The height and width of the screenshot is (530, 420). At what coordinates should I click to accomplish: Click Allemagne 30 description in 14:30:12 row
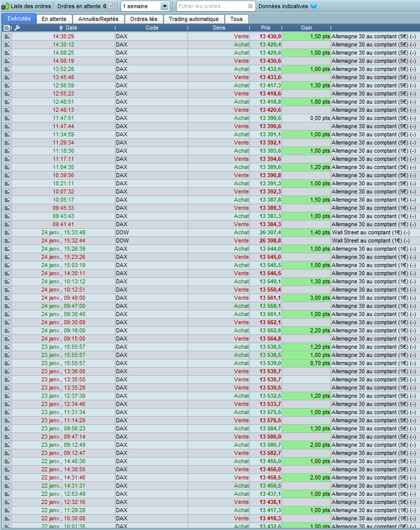(x=374, y=44)
